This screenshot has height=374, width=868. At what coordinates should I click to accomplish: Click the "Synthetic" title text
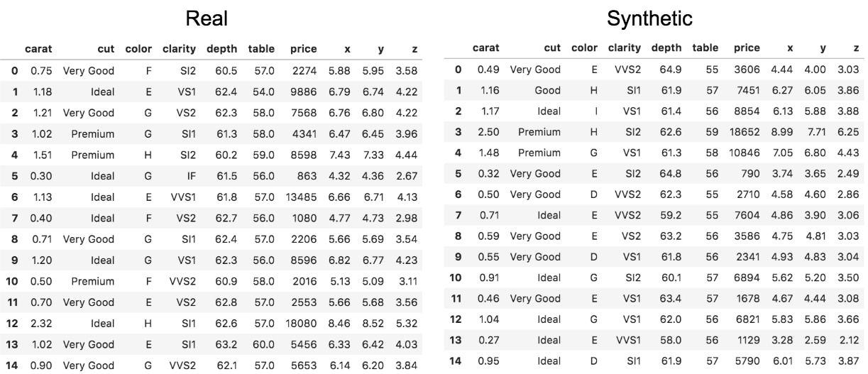tap(649, 18)
